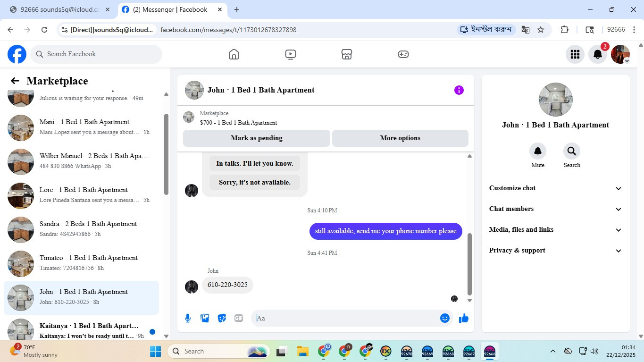Open the translate page icon

[x=525, y=30]
